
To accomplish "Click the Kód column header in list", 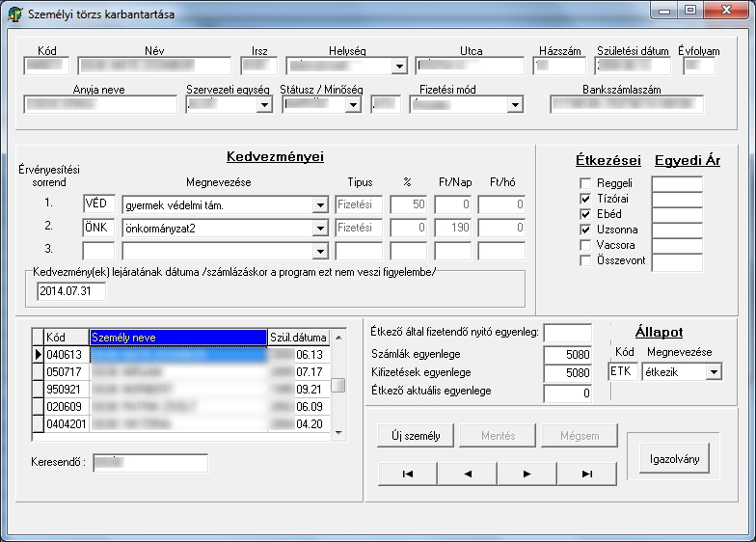I will coord(67,338).
